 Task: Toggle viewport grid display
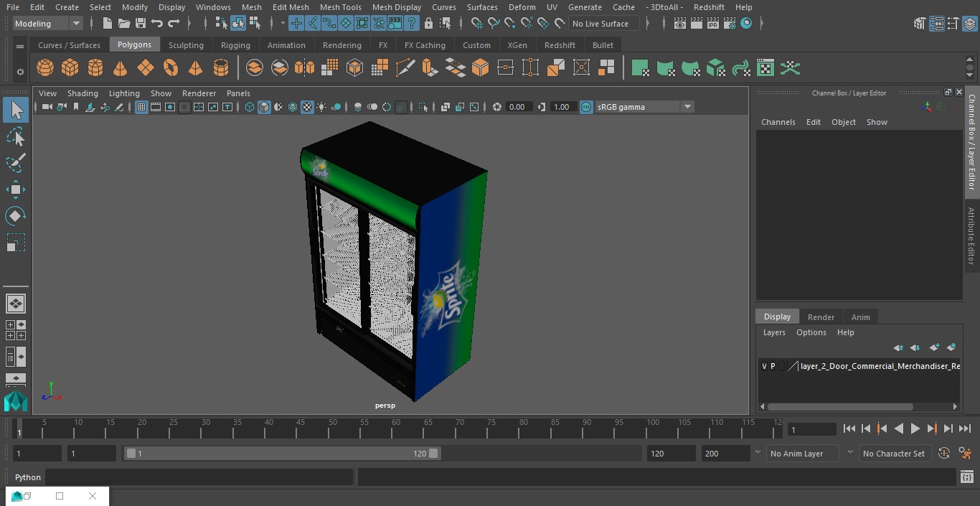pyautogui.click(x=141, y=107)
